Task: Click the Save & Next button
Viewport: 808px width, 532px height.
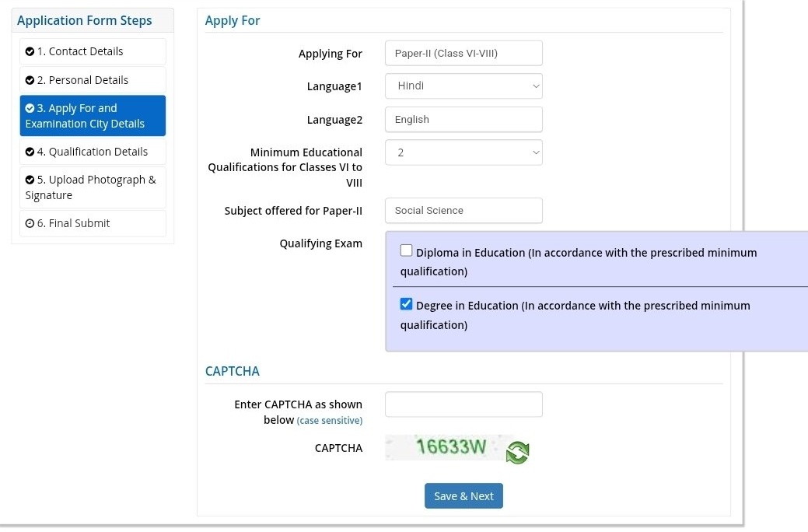Action: click(x=463, y=496)
